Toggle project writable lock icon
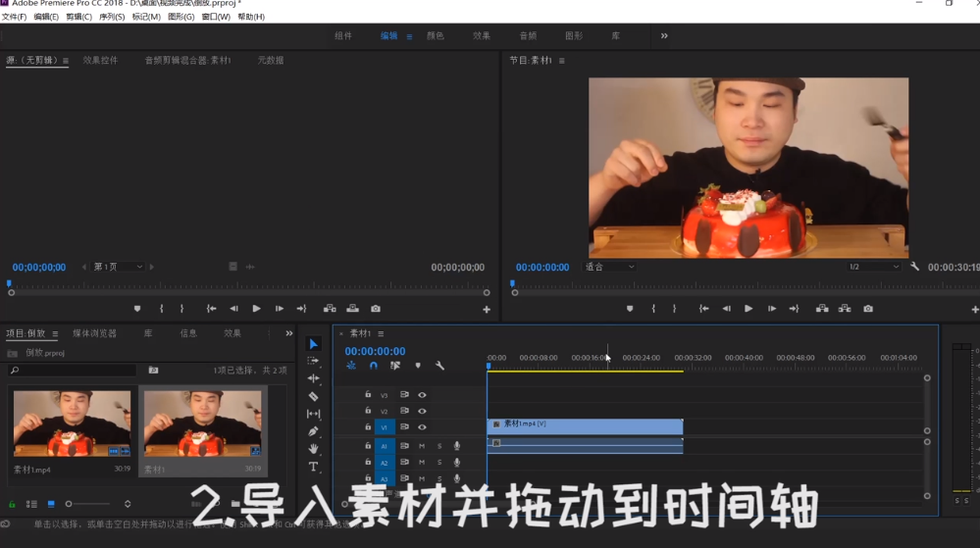Viewport: 980px width, 548px height. (x=12, y=504)
